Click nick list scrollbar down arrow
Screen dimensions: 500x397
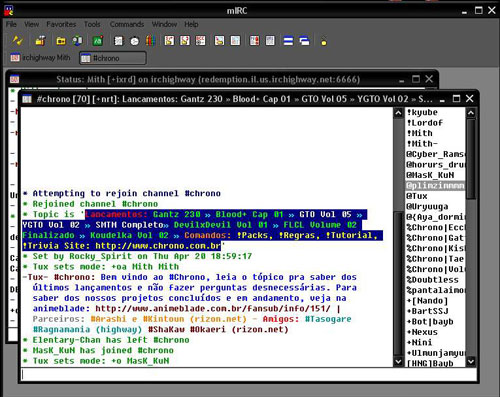(471, 361)
